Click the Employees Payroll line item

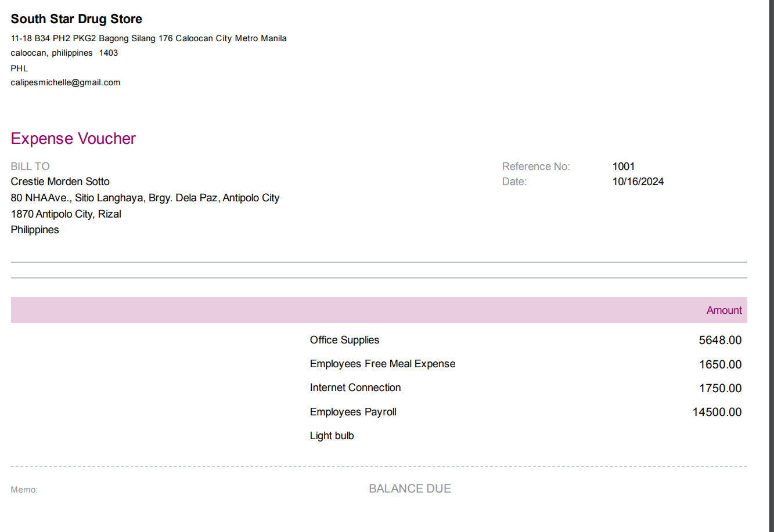[x=352, y=412]
